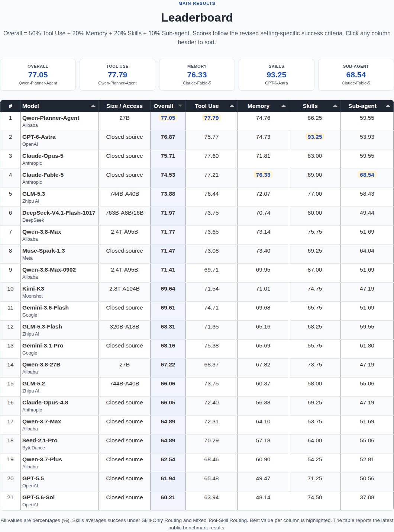This screenshot has height=532, width=394.
Task: Open the MEMORY 76.33 summary card
Action: [x=197, y=75]
